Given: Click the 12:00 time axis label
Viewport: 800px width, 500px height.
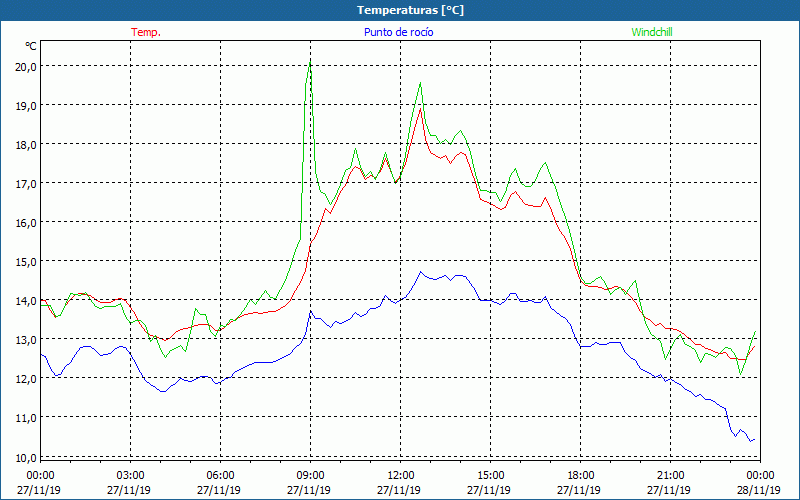Looking at the screenshot, I should click(x=401, y=476).
